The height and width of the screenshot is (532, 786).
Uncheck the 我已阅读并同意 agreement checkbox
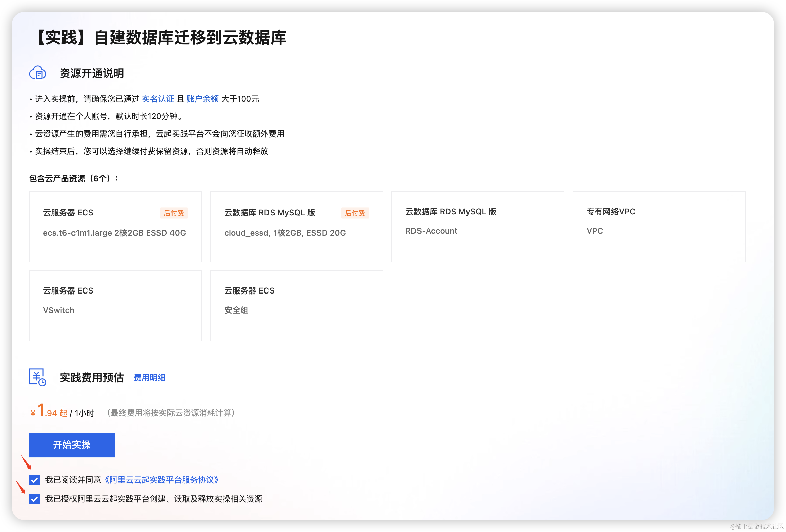tap(34, 480)
